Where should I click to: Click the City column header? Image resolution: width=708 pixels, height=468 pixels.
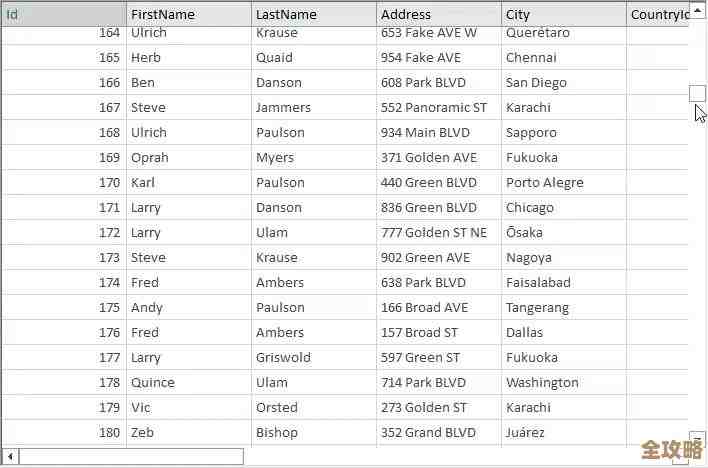pyautogui.click(x=563, y=14)
